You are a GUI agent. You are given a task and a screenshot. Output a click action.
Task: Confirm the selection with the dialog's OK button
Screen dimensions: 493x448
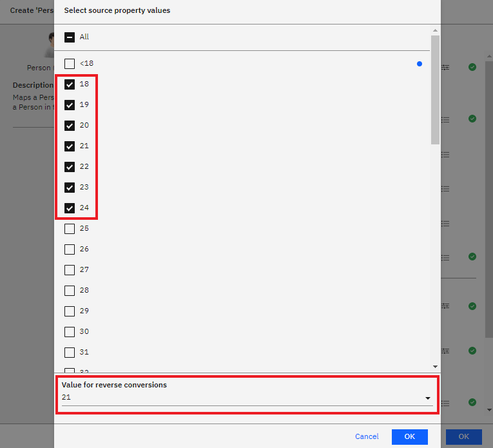[409, 436]
